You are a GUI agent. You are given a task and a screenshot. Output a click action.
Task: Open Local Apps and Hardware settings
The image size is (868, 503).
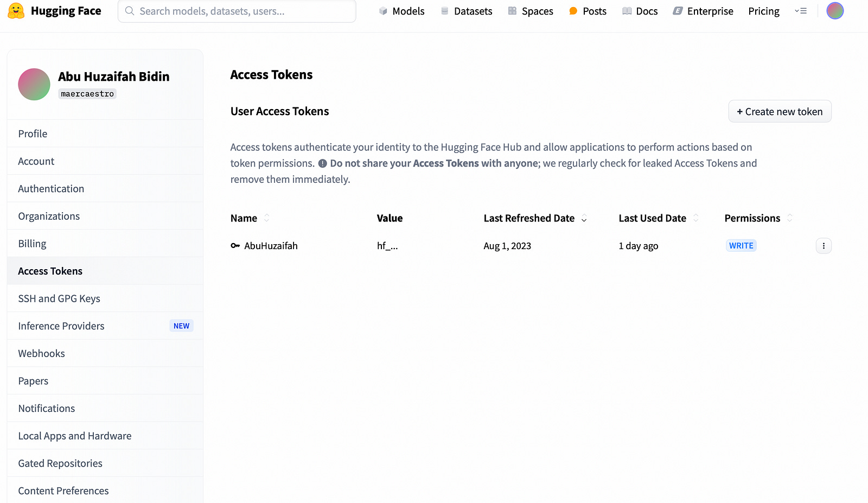(x=105, y=436)
